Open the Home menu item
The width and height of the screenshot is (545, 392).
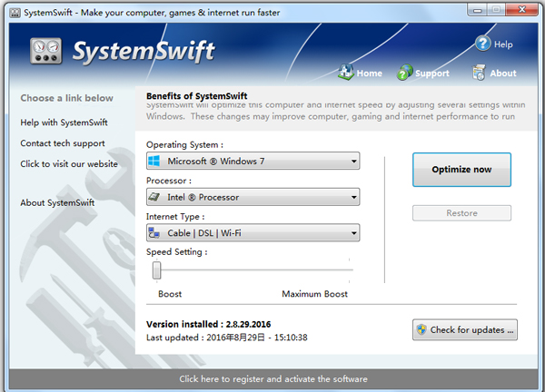369,73
